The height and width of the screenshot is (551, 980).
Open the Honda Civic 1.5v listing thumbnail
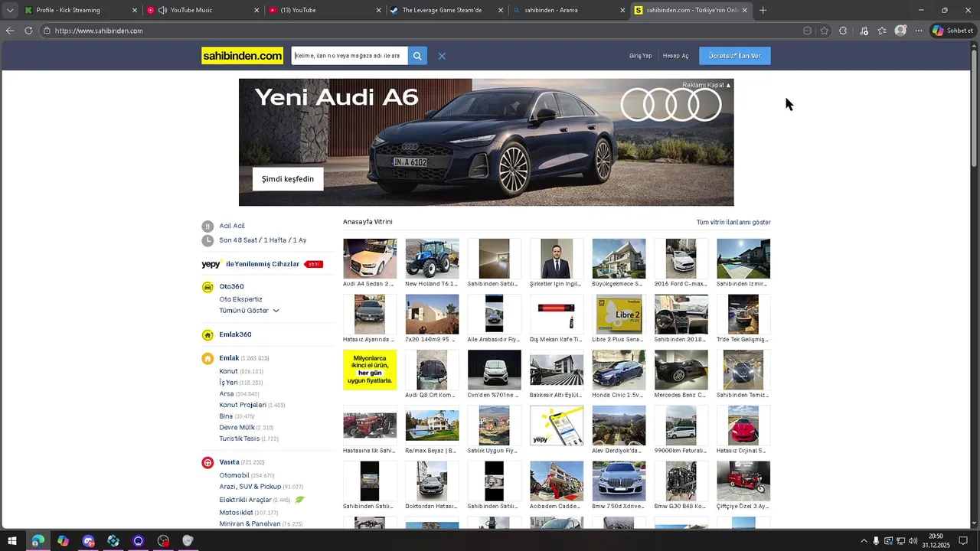(619, 370)
